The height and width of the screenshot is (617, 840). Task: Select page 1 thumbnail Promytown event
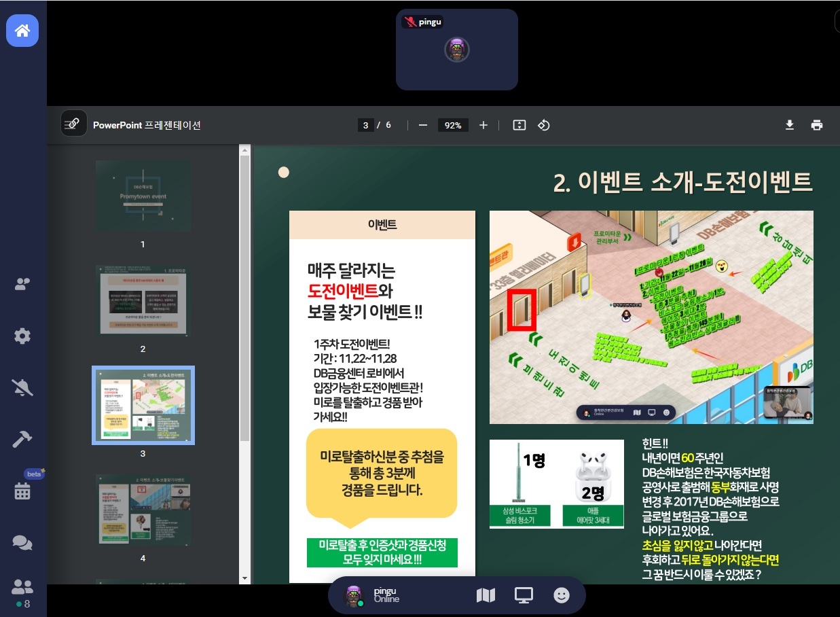click(143, 196)
